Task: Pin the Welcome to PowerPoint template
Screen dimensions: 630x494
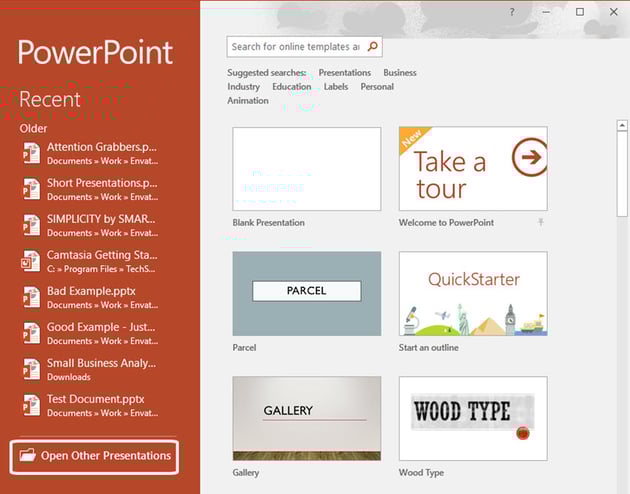Action: coord(541,222)
